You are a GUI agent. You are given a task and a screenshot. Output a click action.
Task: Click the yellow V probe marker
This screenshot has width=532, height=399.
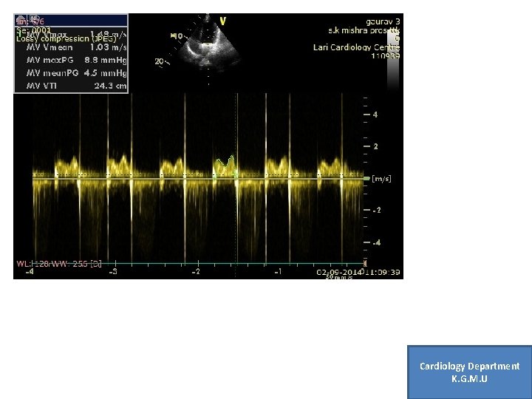pos(223,21)
